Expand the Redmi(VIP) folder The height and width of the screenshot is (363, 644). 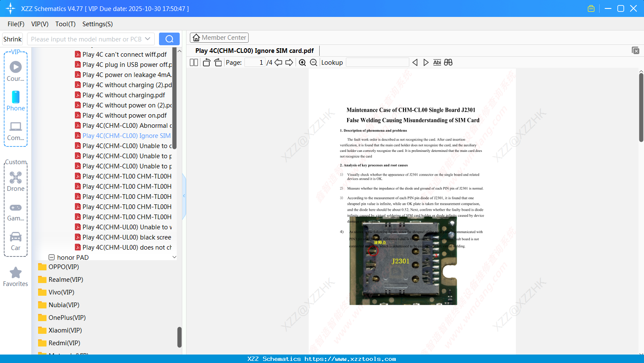click(59, 343)
